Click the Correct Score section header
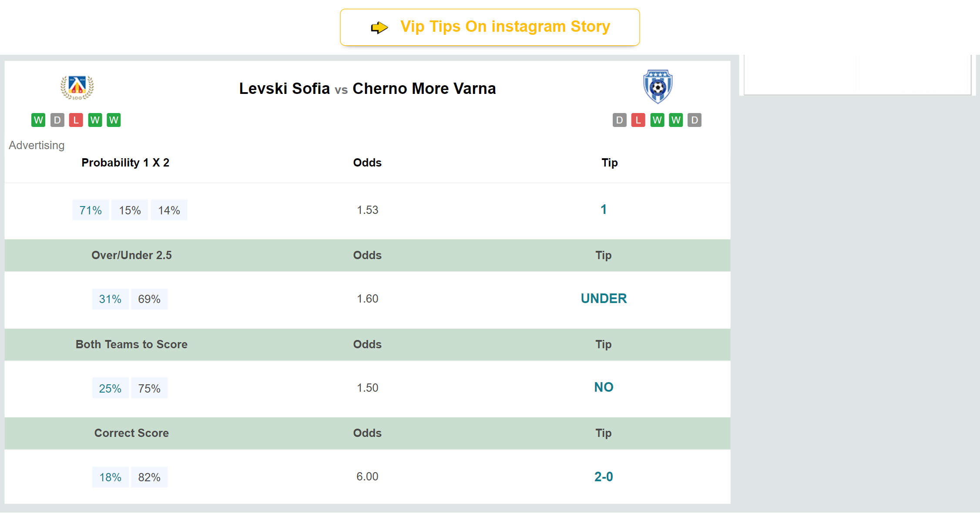This screenshot has height=513, width=980. 131,433
